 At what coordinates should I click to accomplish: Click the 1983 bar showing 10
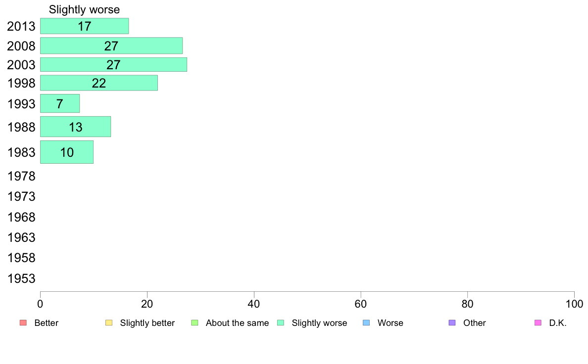point(67,152)
